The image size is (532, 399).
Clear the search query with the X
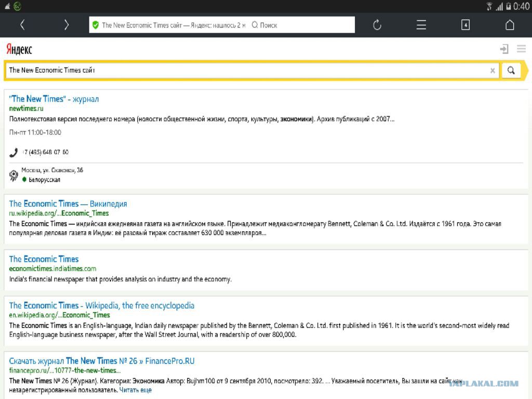pos(493,70)
